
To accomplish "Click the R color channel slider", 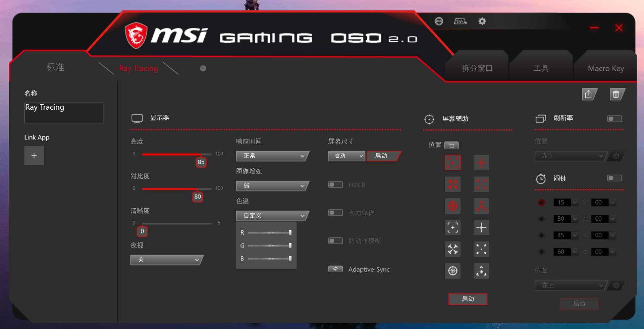I will 269,233.
